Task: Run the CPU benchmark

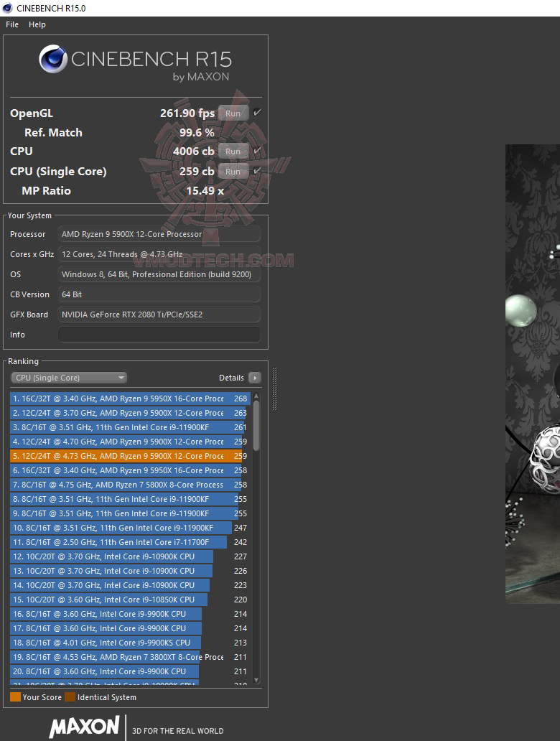Action: [233, 152]
